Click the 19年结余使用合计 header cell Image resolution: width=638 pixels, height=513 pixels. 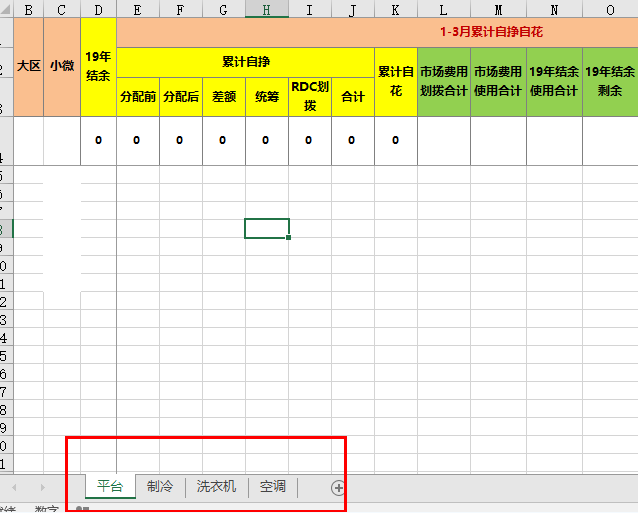pyautogui.click(x=555, y=82)
